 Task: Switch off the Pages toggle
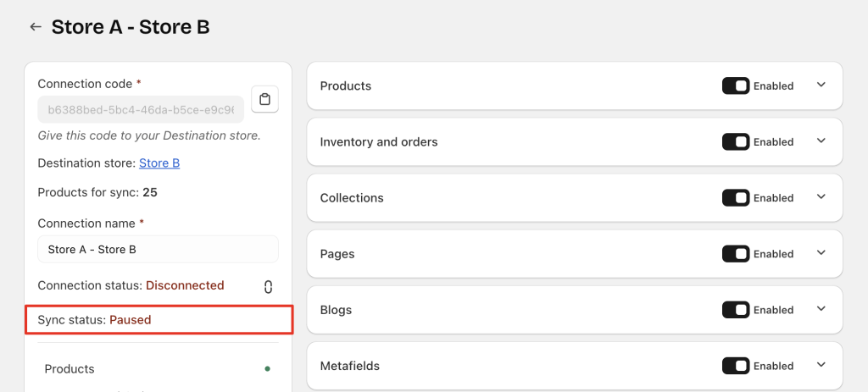tap(736, 254)
